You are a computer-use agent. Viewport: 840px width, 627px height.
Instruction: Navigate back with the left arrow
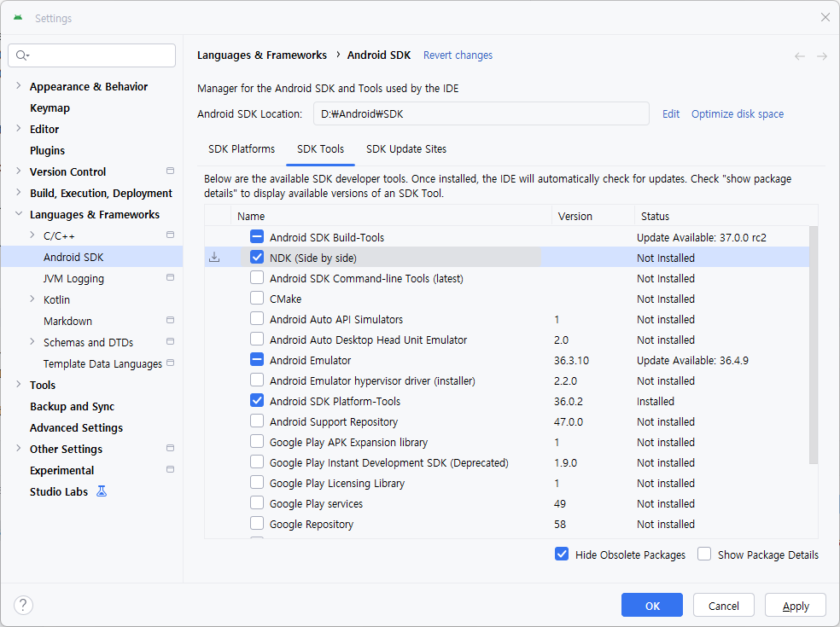[799, 56]
